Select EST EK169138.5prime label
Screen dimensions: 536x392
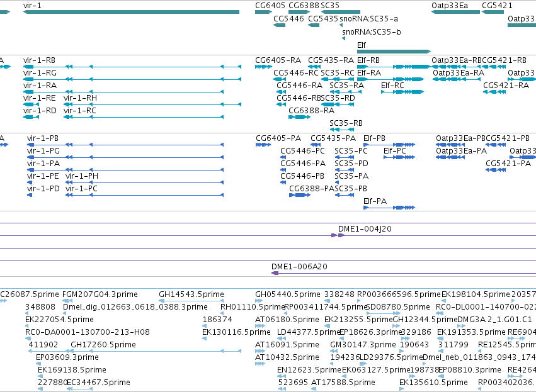pyautogui.click(x=72, y=370)
